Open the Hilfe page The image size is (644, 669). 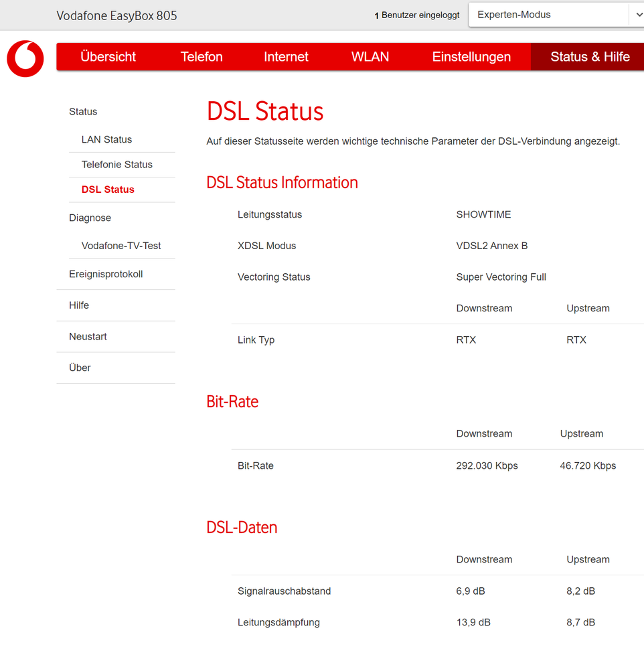click(x=79, y=305)
